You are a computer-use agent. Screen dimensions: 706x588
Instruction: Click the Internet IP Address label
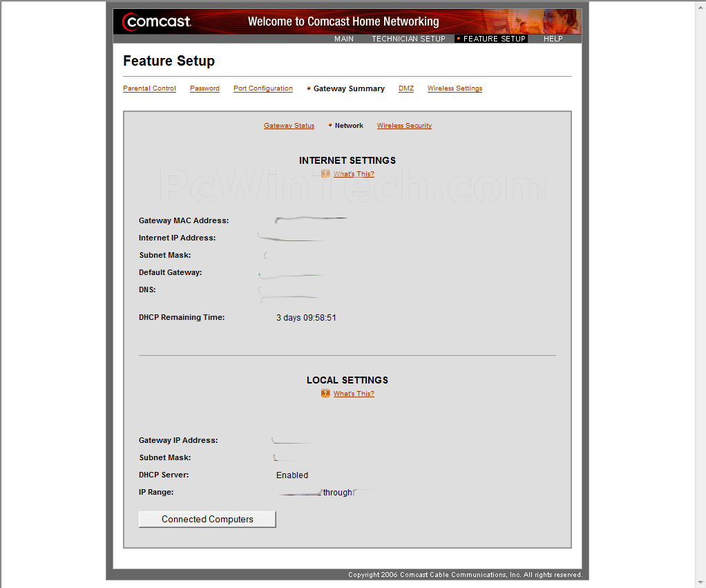tap(178, 238)
